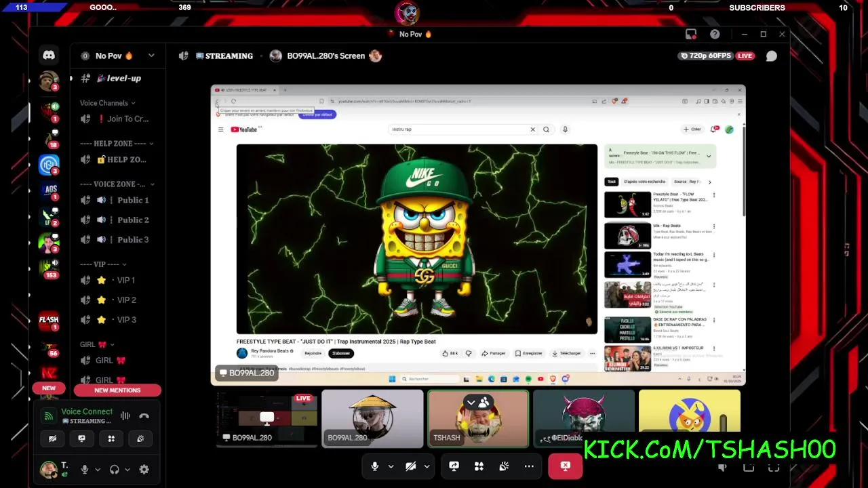Join the Public 2 voice channel
Screen dimensions: 868x488
[x=117, y=220]
